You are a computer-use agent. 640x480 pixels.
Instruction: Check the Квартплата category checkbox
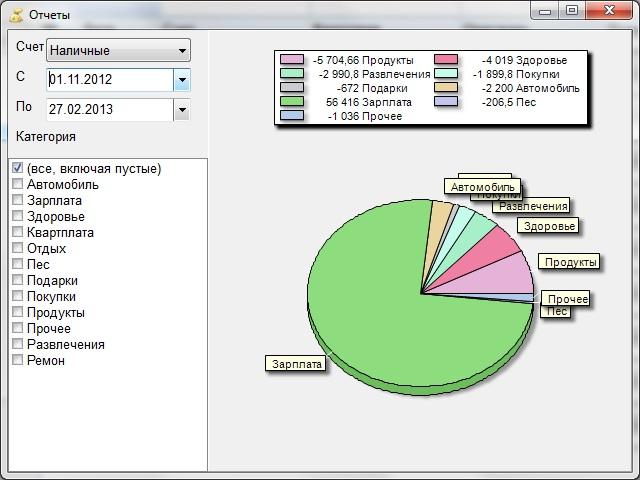click(x=17, y=231)
